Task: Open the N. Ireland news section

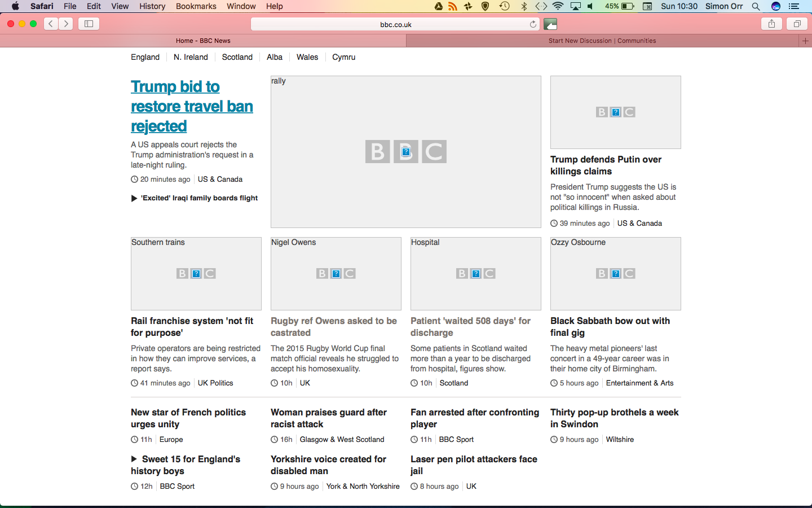Action: coord(191,57)
